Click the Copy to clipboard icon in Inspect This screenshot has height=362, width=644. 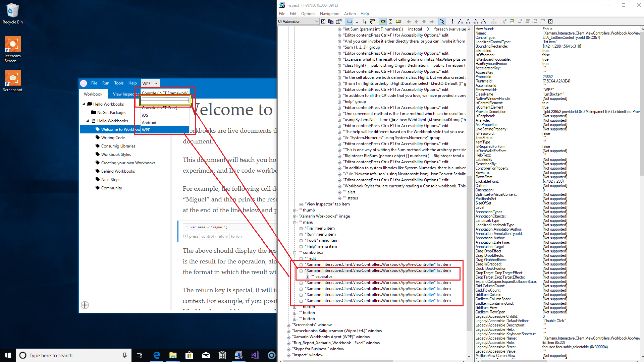[x=331, y=21]
